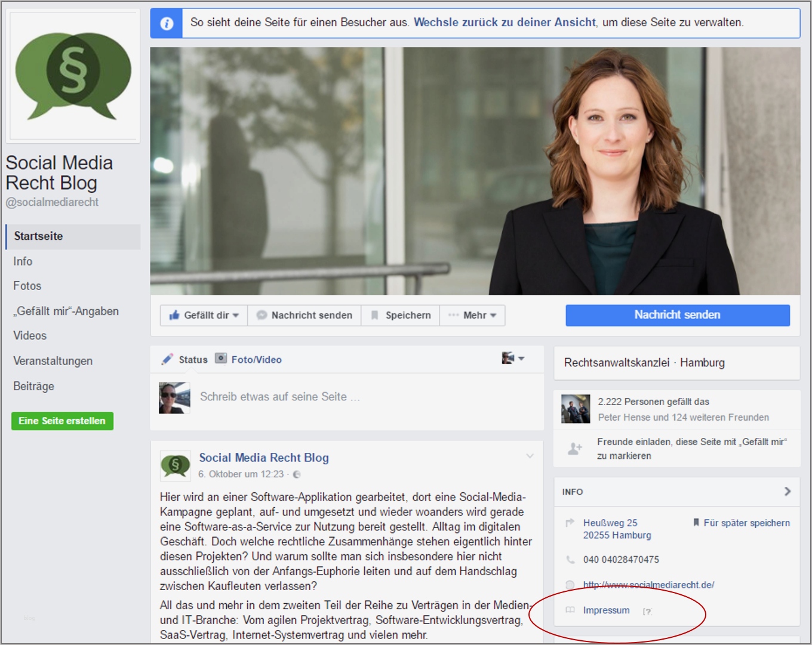
Task: Click the photo icon beside Foto/Video
Action: [221, 359]
